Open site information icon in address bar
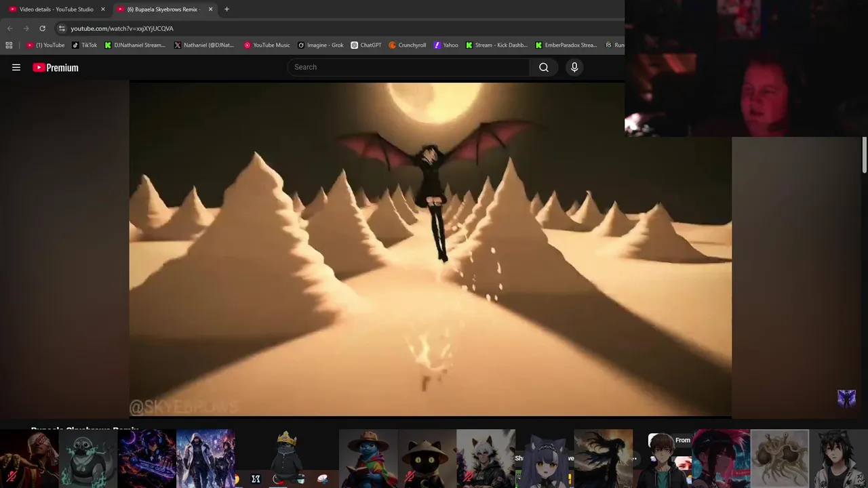 (x=62, y=28)
